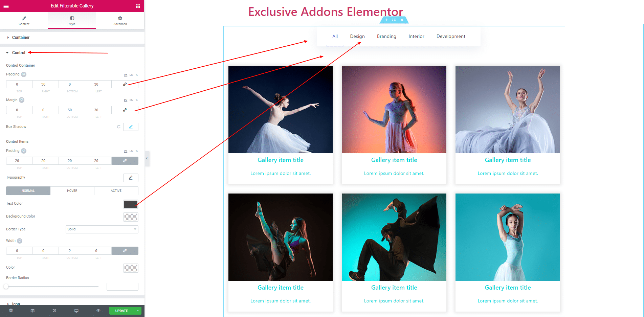The image size is (644, 317).
Task: Preview changes with the eye icon
Action: 98,311
